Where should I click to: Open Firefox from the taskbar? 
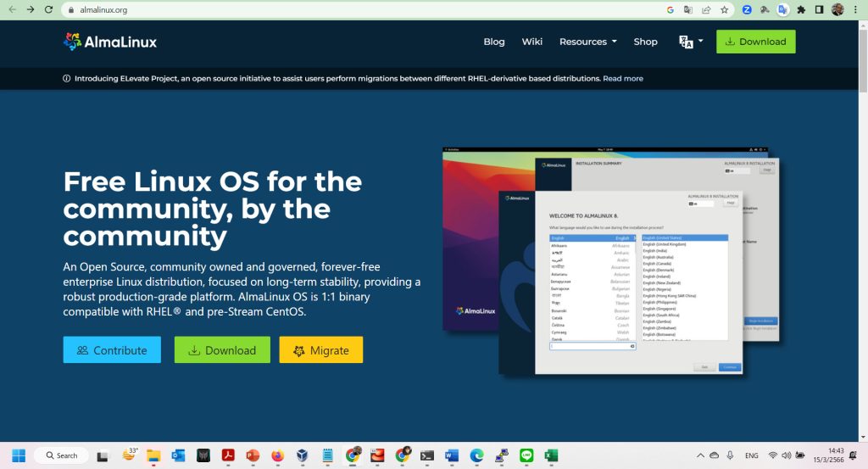277,455
